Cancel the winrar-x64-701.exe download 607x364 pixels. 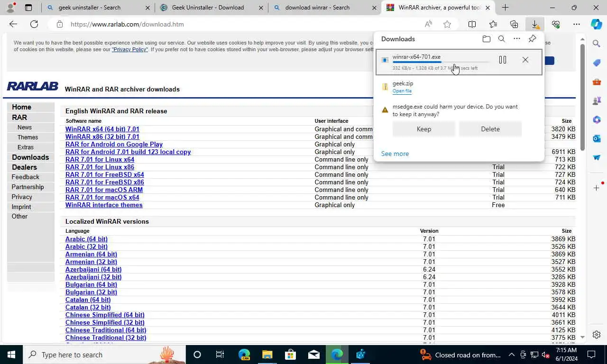525,60
